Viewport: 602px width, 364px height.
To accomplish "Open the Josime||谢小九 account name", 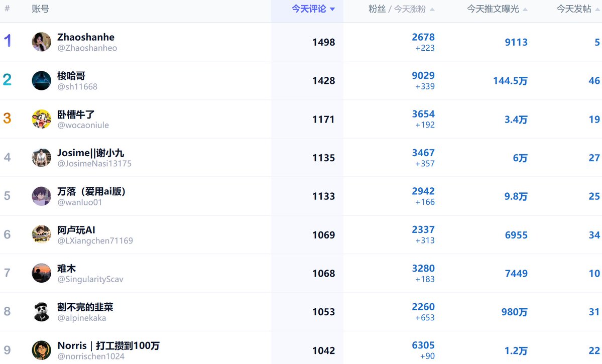I will pos(90,153).
